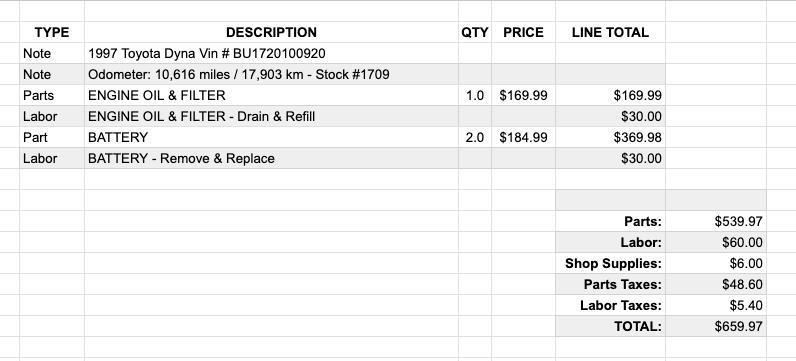Click the $169.99 price cell

(523, 95)
